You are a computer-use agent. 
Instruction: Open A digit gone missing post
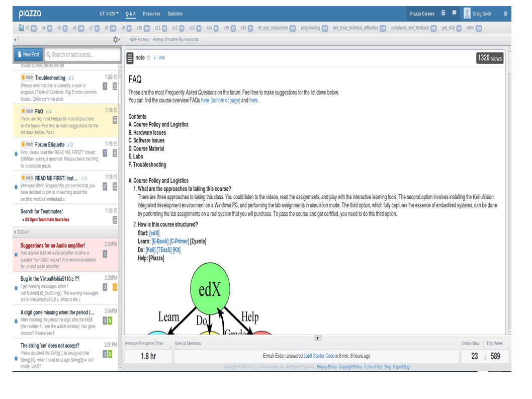65,322
